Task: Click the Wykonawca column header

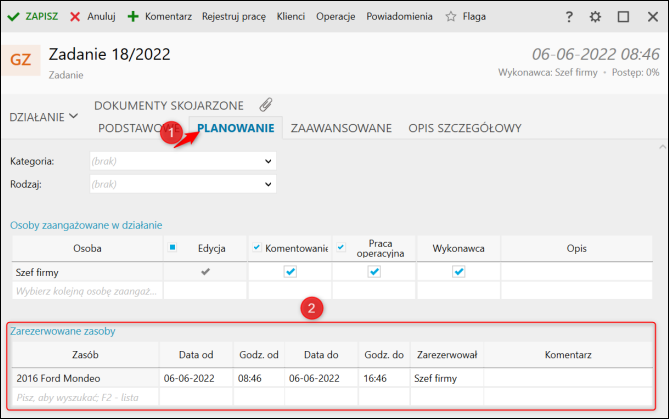Action: [458, 248]
